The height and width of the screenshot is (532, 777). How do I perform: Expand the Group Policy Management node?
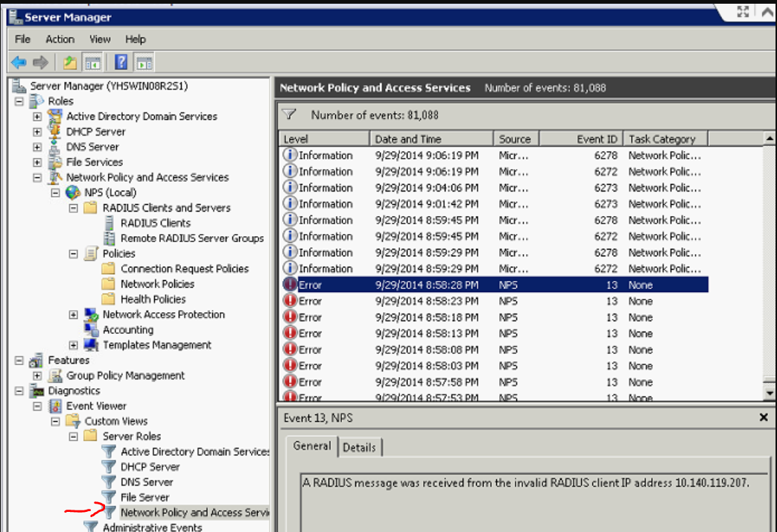point(37,376)
